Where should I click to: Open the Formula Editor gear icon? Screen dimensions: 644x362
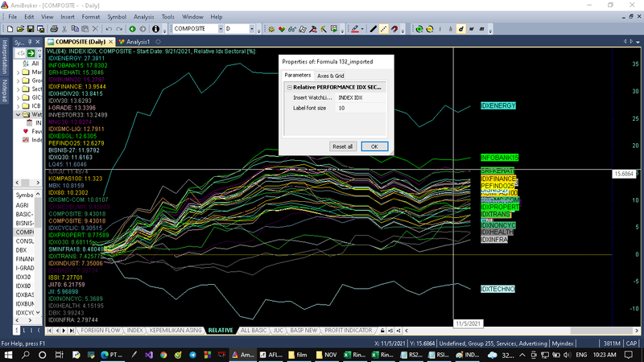tap(271, 29)
